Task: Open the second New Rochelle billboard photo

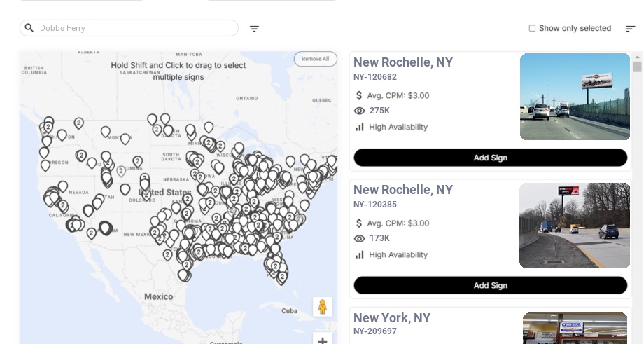Action: 575,225
